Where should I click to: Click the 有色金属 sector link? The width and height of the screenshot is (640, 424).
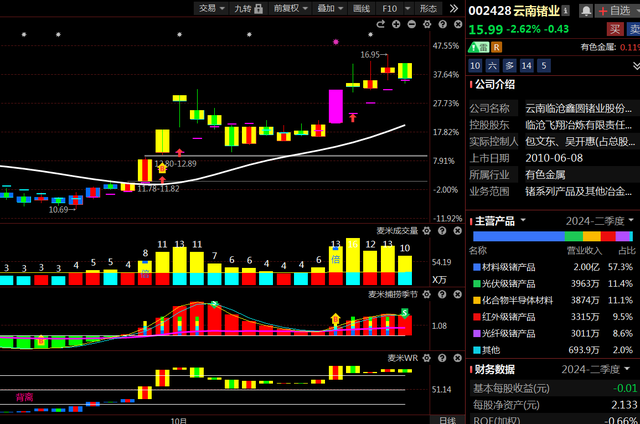[x=598, y=47]
